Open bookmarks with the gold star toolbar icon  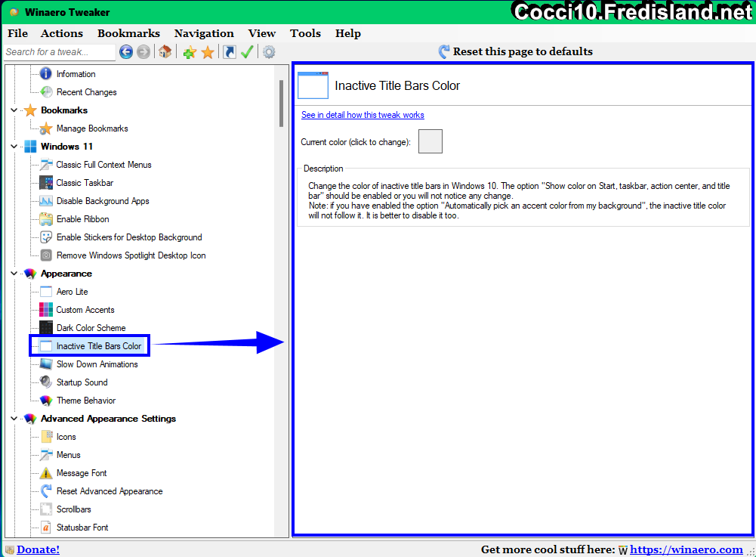pos(208,52)
